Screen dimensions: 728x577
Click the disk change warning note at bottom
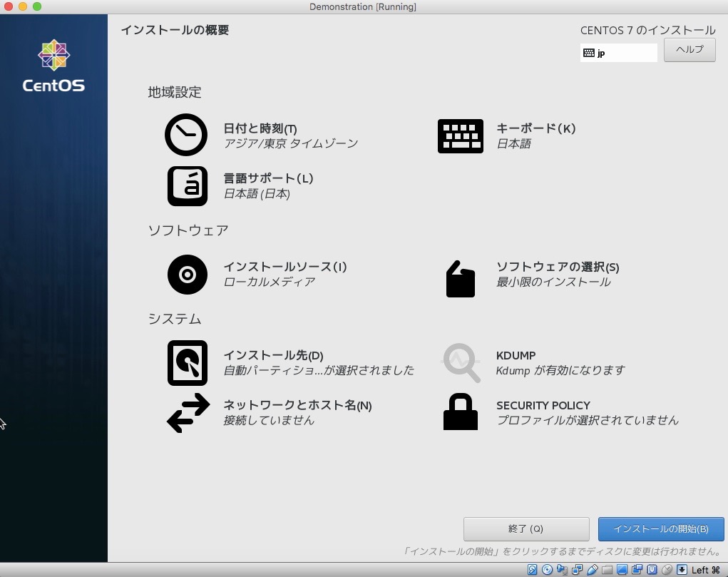click(562, 551)
